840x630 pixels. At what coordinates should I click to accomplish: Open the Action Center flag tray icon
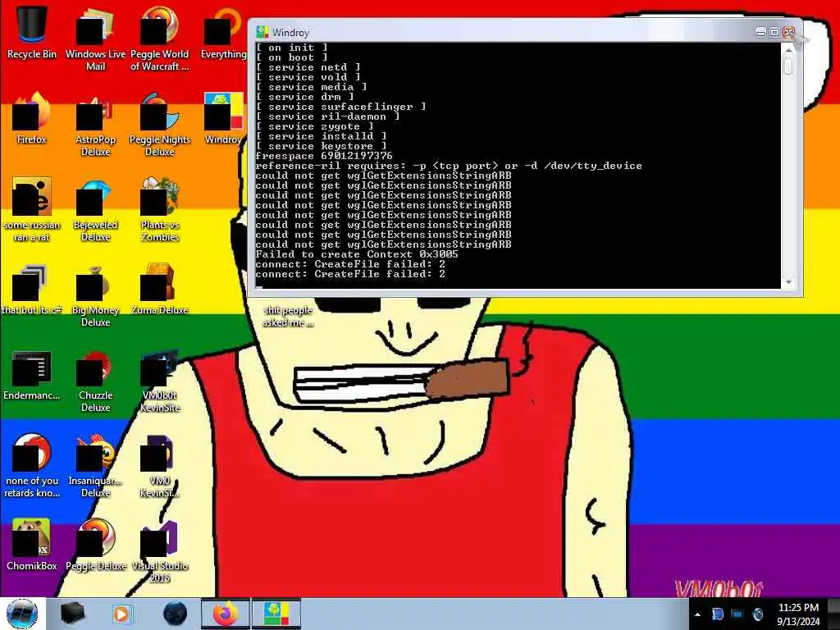pos(717,614)
